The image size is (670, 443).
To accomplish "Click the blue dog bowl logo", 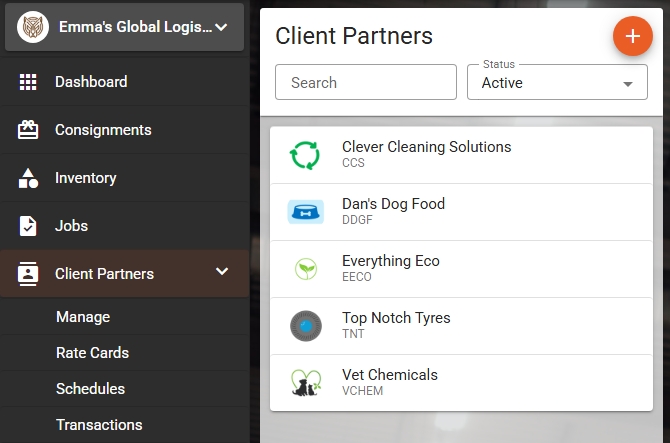I will pyautogui.click(x=306, y=212).
